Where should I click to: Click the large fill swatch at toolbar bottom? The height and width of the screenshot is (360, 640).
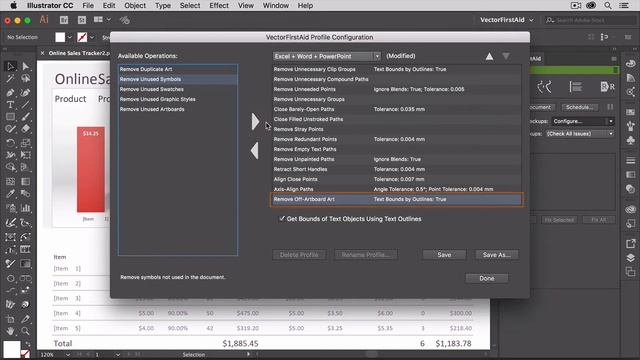click(11, 350)
